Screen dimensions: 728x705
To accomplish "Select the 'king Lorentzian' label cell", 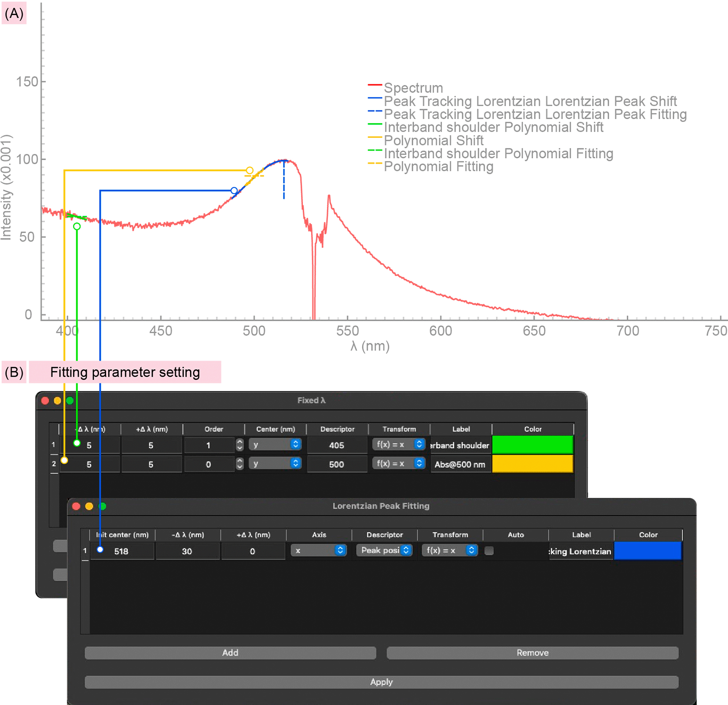I will point(581,551).
